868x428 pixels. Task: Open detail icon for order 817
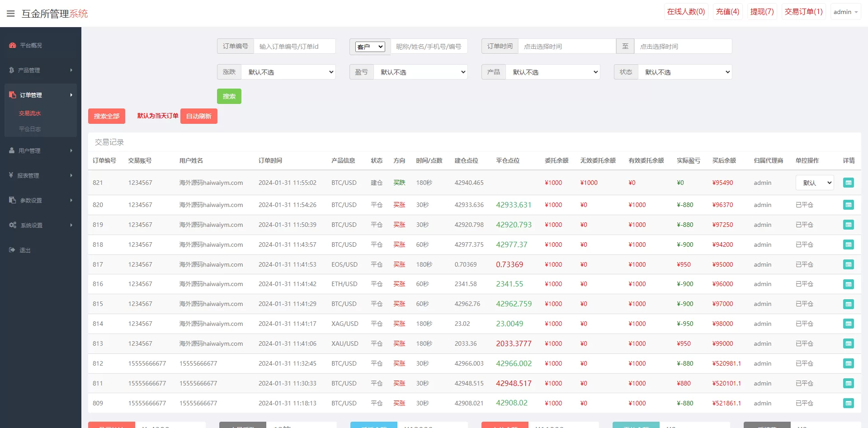(848, 264)
